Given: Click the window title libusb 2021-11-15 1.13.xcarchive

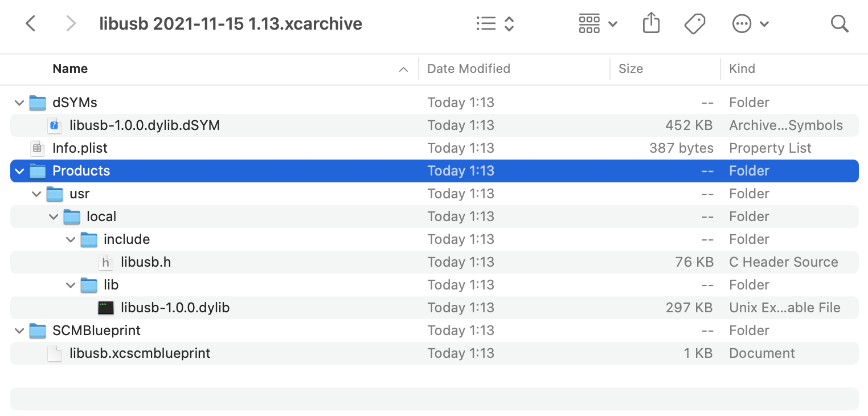Looking at the screenshot, I should [231, 23].
